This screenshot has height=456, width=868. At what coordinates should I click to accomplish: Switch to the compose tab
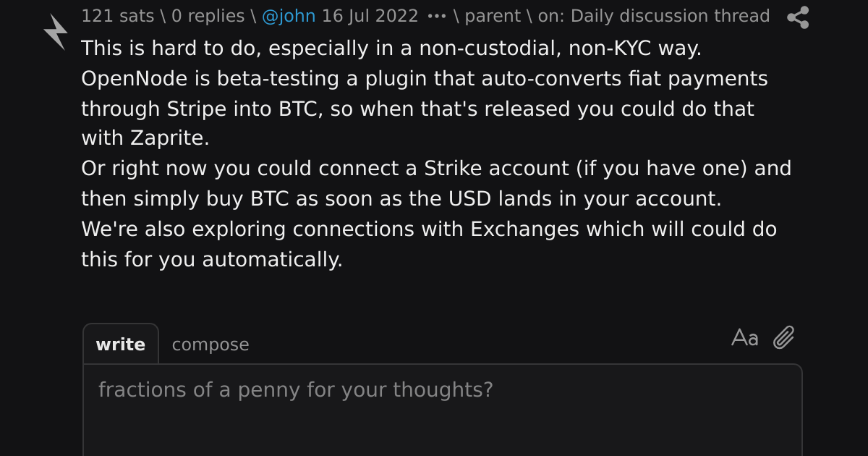click(x=210, y=345)
